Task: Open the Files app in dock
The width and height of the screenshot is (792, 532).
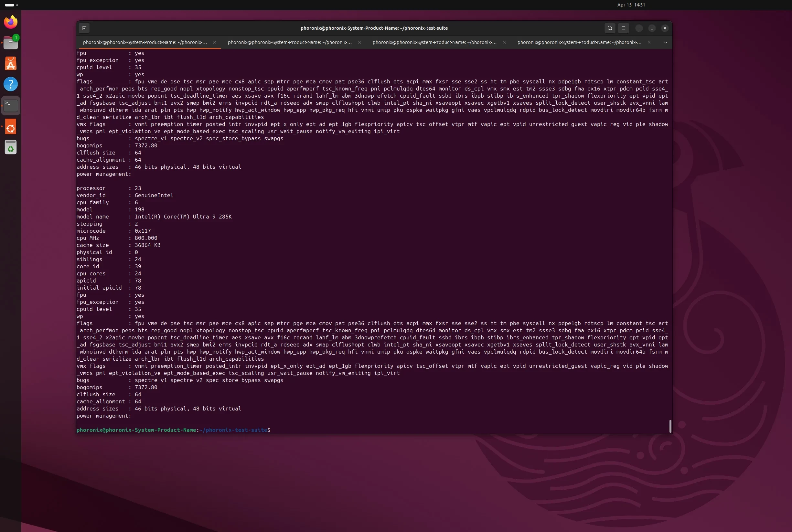Action: click(x=11, y=43)
